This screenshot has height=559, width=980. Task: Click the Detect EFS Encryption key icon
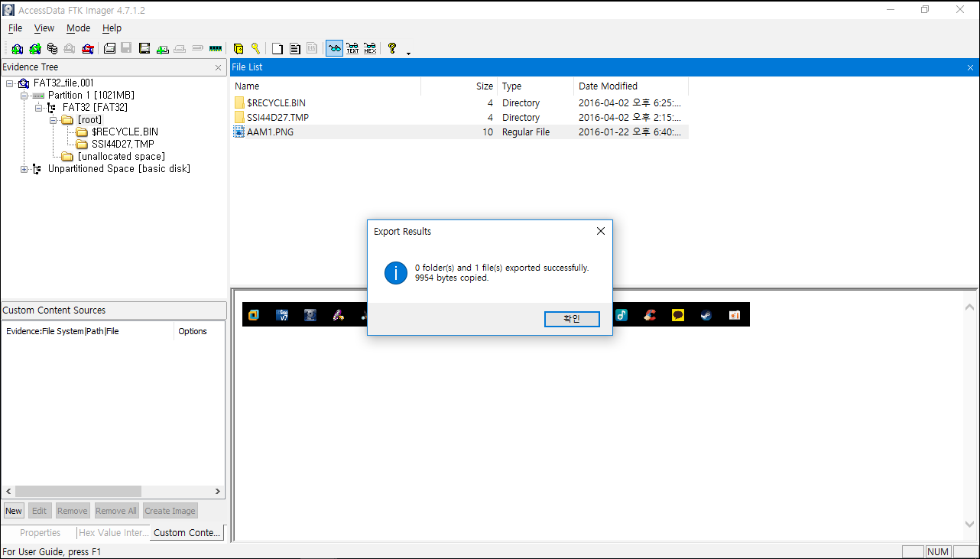click(x=255, y=49)
